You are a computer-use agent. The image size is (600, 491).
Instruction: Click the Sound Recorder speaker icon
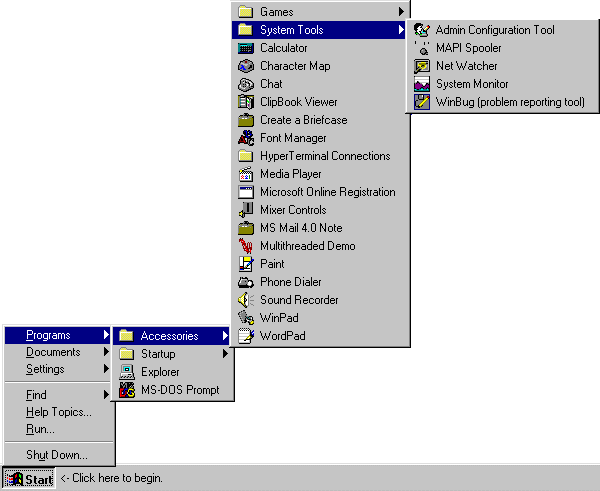tap(246, 300)
